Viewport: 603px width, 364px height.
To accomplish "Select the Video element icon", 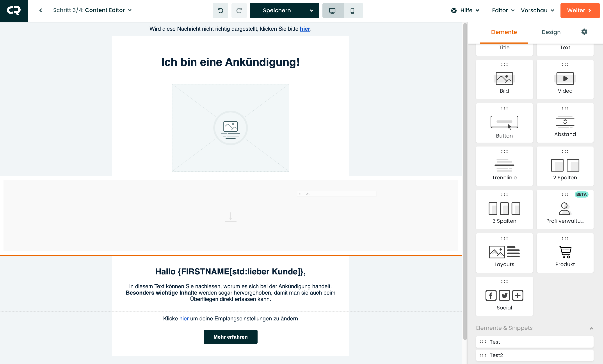I will tap(565, 79).
